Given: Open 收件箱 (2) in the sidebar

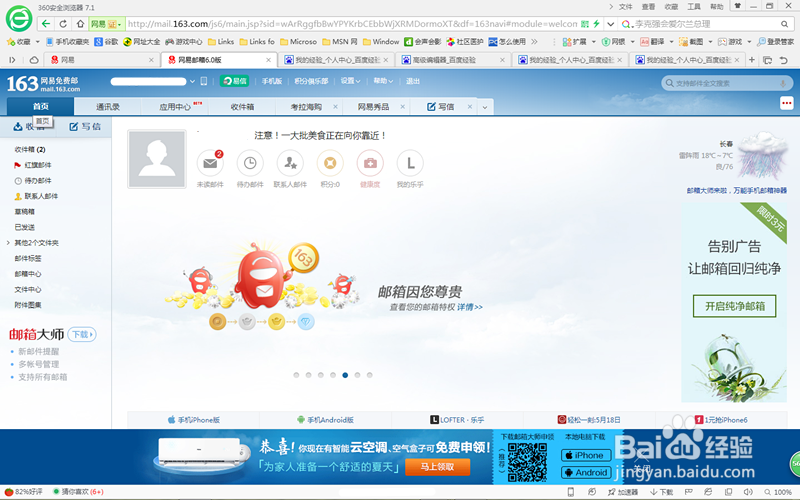Looking at the screenshot, I should pos(30,149).
